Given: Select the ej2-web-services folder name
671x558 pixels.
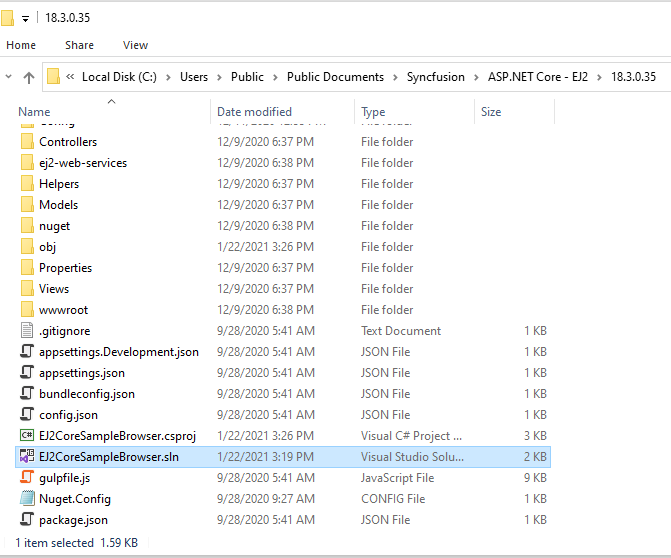Looking at the screenshot, I should 83,163.
